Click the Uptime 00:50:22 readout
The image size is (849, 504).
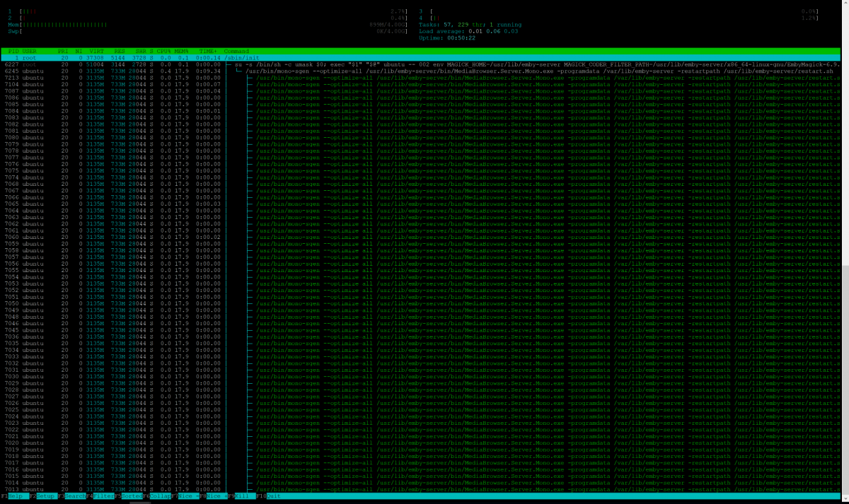[x=448, y=38]
